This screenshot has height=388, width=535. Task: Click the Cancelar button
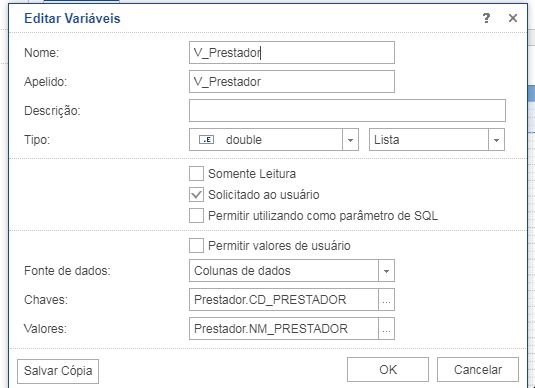(478, 370)
